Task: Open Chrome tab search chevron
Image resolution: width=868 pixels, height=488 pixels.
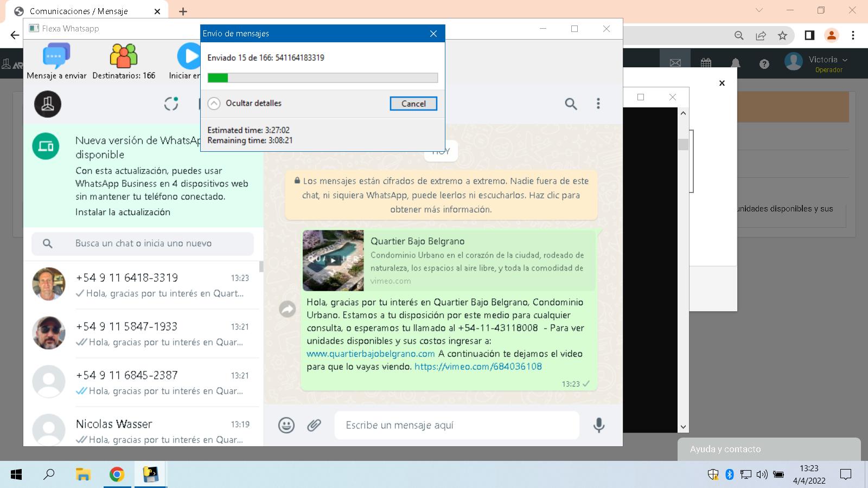Action: point(759,10)
